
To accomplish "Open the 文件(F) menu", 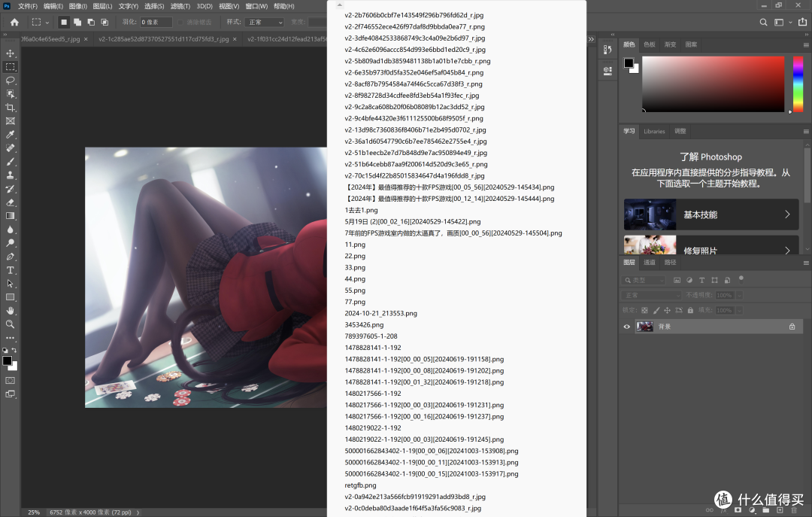I will [28, 6].
